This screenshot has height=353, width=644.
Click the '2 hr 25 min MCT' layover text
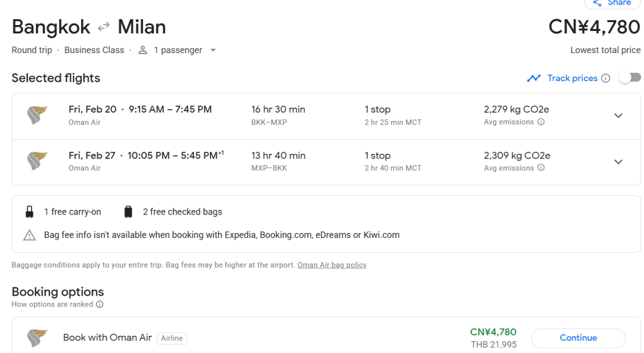(392, 122)
